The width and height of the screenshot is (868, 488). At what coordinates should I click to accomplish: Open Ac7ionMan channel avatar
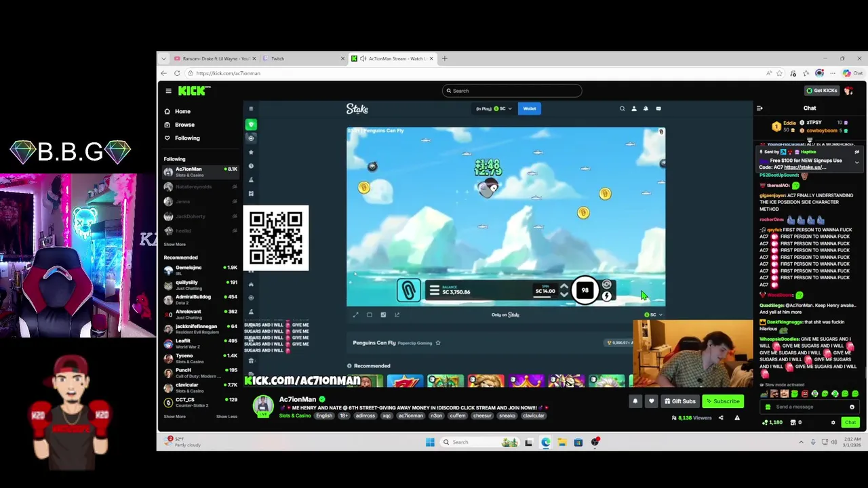[x=263, y=406]
